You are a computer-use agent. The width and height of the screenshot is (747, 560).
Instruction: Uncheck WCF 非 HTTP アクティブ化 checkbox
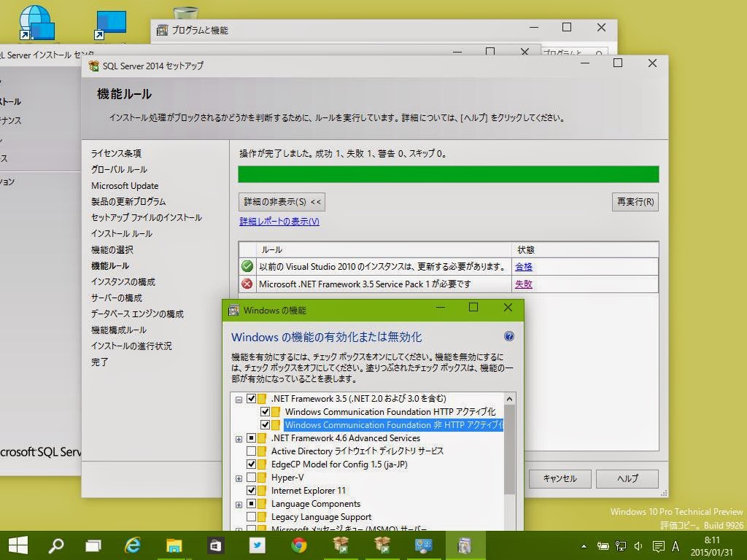[265, 425]
